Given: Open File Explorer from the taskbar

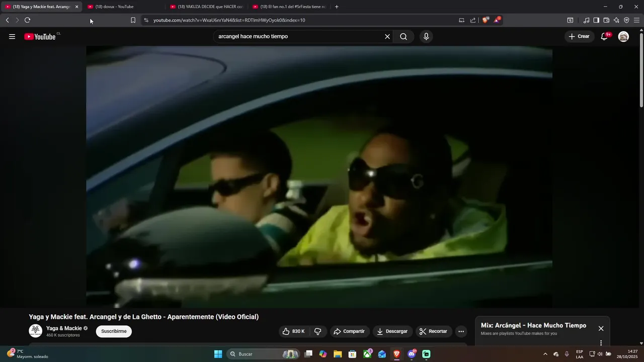Looking at the screenshot, I should 338,354.
